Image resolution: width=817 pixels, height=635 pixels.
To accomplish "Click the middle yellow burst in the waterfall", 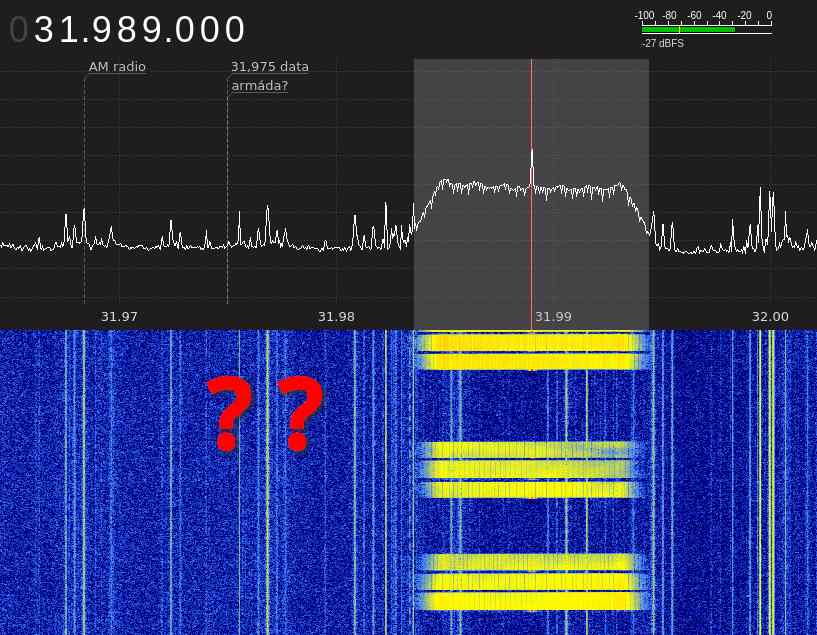I will pyautogui.click(x=530, y=470).
